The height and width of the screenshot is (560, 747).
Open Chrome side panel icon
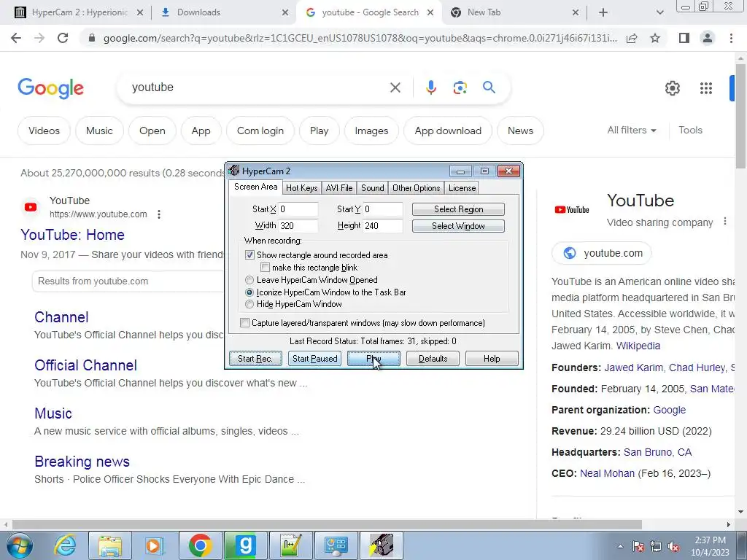coord(684,38)
